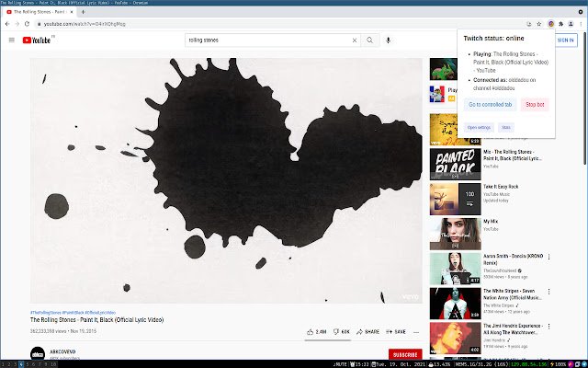The width and height of the screenshot is (588, 368).
Task: Click the Mix - The Rolling Stones title
Action: click(x=513, y=155)
